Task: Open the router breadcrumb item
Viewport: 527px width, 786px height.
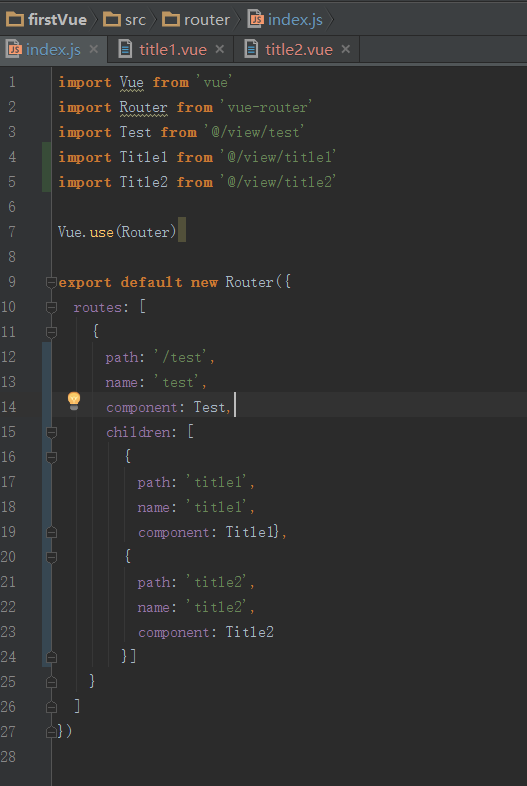Action: point(207,20)
